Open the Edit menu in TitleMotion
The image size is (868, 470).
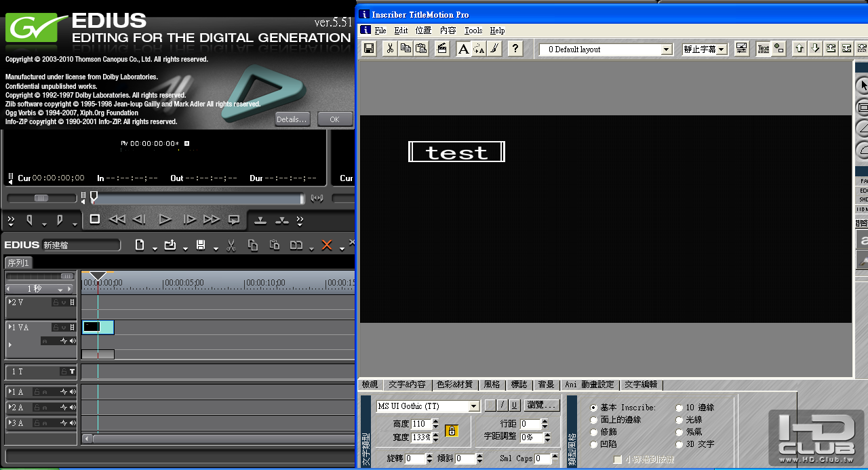pos(401,31)
